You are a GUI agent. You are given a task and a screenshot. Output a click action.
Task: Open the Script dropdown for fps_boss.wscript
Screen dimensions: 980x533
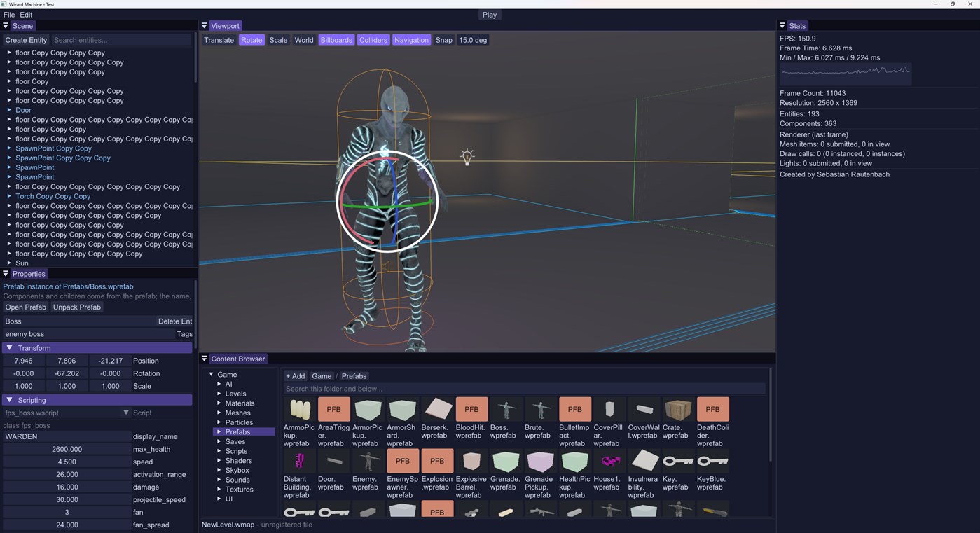point(126,413)
